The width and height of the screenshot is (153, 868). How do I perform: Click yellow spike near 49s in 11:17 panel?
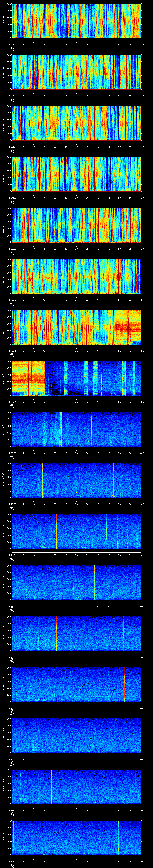coord(118,838)
